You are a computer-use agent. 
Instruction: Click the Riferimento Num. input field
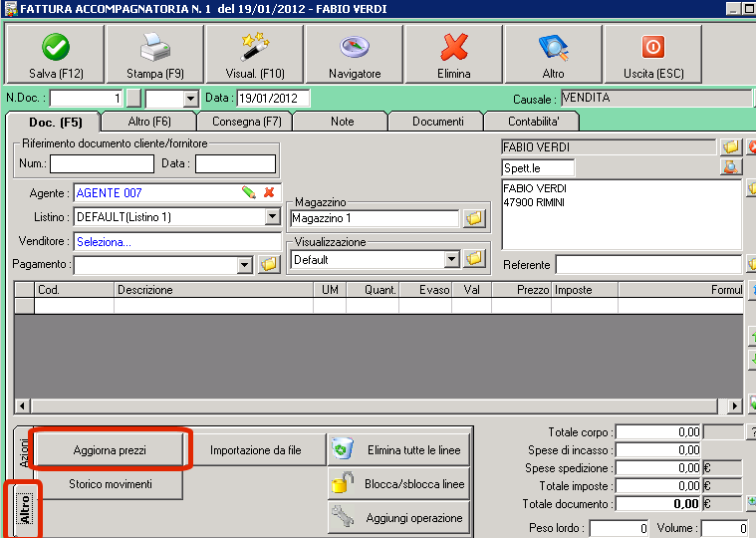pyautogui.click(x=103, y=164)
